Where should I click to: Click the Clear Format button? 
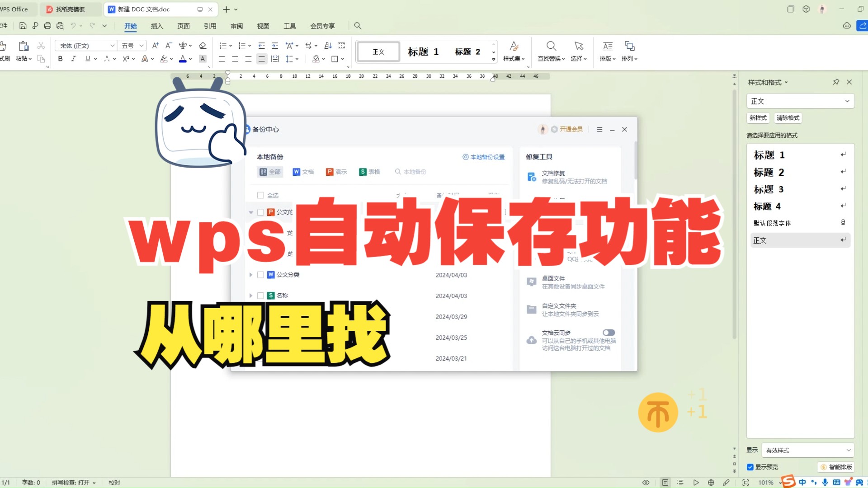coord(788,118)
